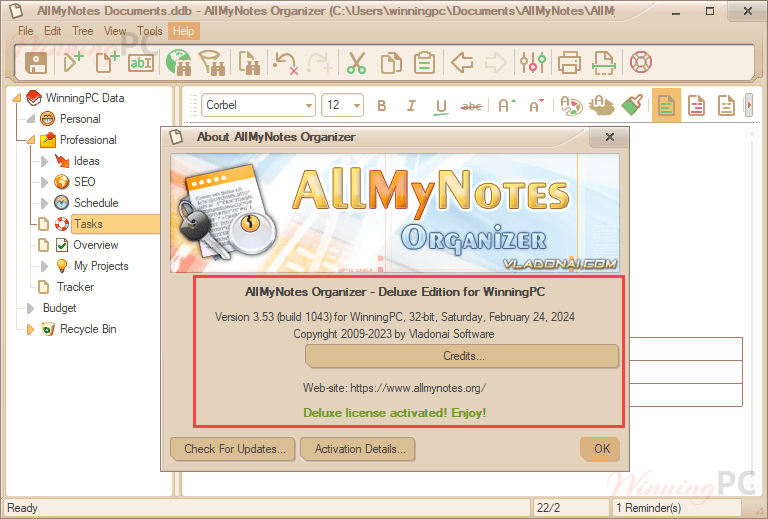This screenshot has width=768, height=519.
Task: Select the Overview note
Action: tap(96, 245)
